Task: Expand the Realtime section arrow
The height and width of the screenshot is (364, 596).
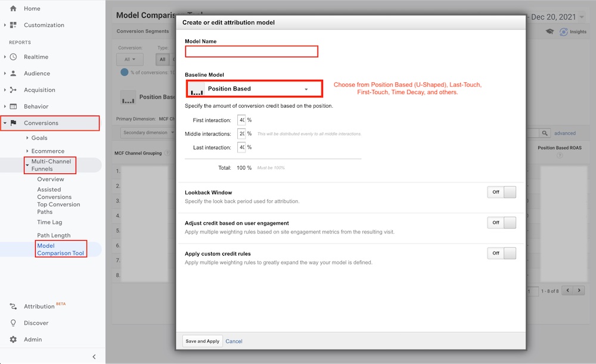Action: tap(5, 57)
